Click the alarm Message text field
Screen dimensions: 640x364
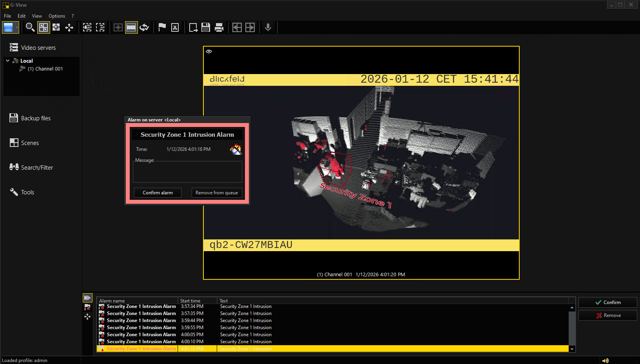[187, 172]
